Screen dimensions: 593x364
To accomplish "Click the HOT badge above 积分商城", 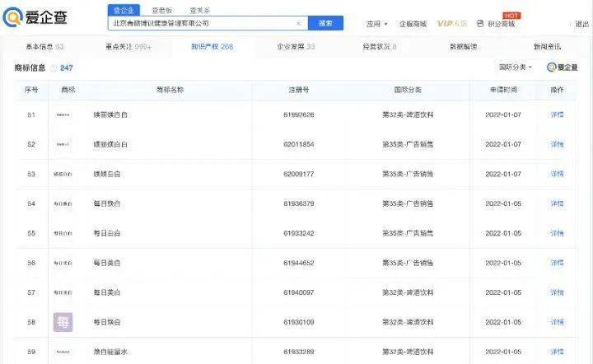I will (511, 15).
